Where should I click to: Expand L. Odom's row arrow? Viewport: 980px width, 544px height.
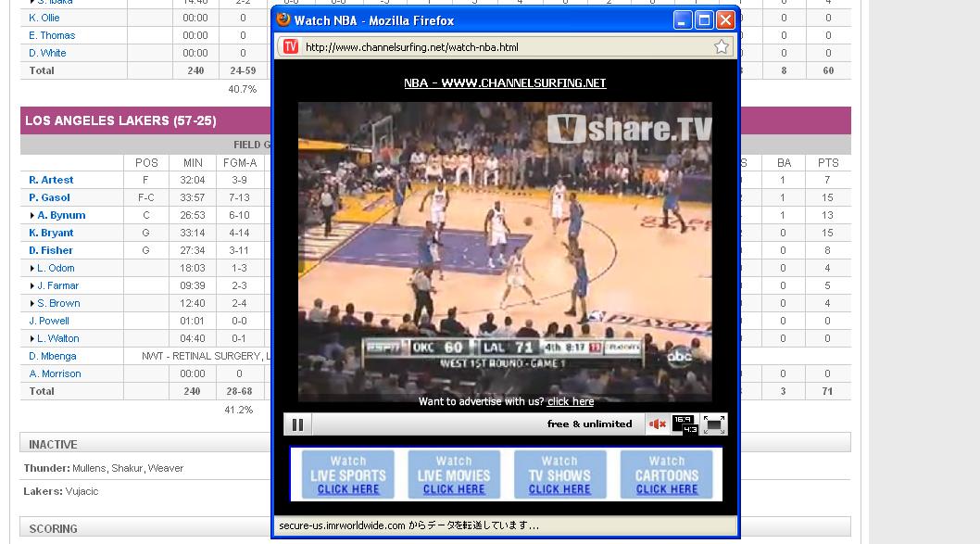pos(31,268)
